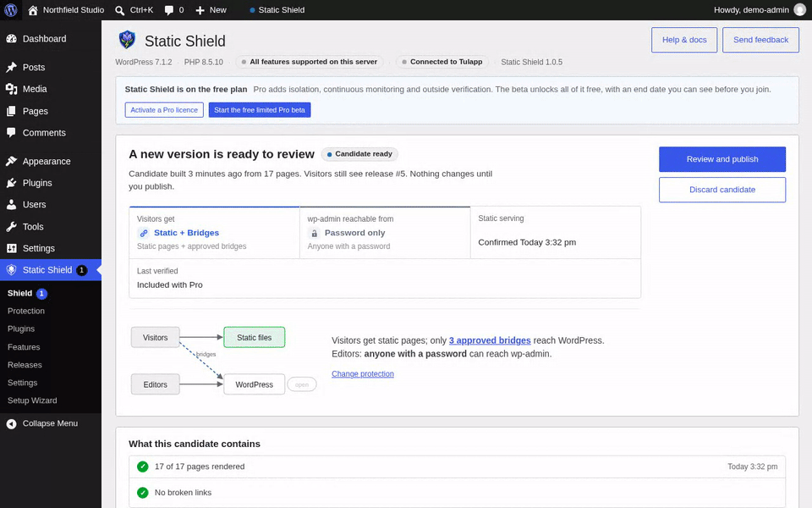Click the WordPress diagram box

pyautogui.click(x=255, y=384)
